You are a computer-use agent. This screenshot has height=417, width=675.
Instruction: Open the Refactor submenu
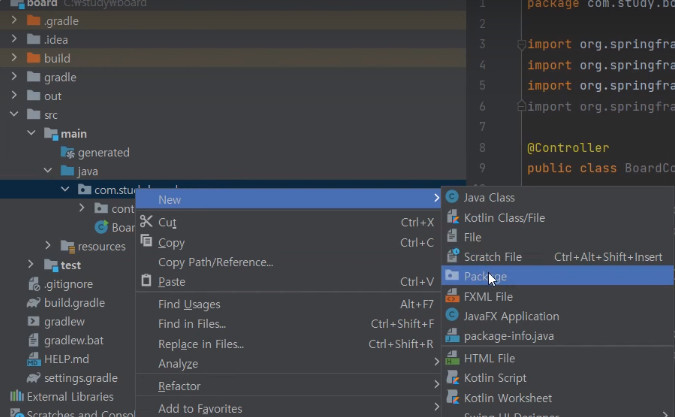288,386
